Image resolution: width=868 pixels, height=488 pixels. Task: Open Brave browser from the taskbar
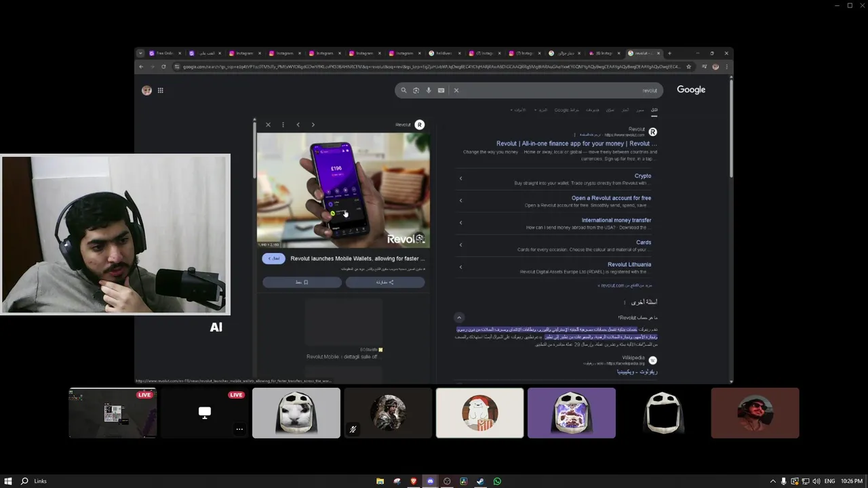tap(413, 481)
